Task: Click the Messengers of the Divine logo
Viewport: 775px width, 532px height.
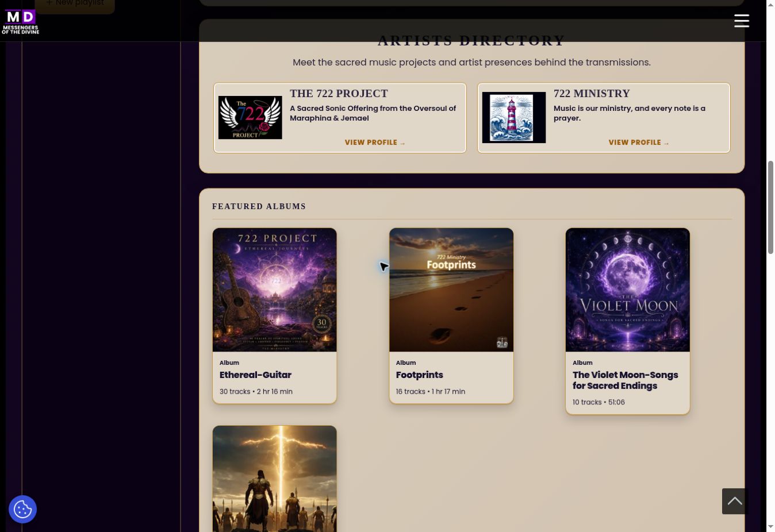Action: click(x=21, y=22)
